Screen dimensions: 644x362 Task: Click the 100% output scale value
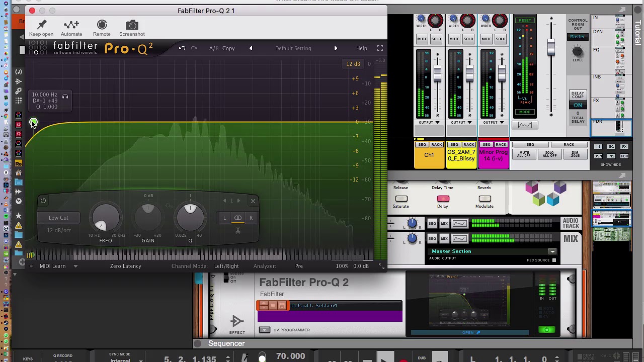342,266
